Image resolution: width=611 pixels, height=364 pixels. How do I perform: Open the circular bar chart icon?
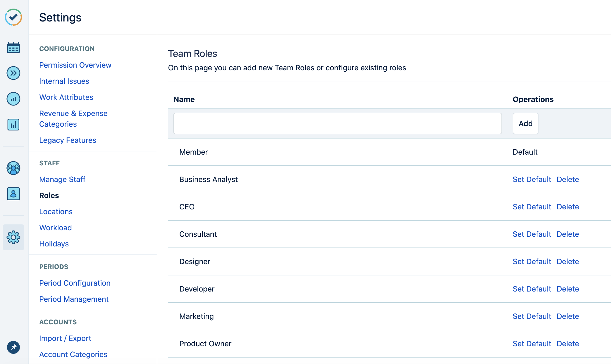click(x=13, y=99)
